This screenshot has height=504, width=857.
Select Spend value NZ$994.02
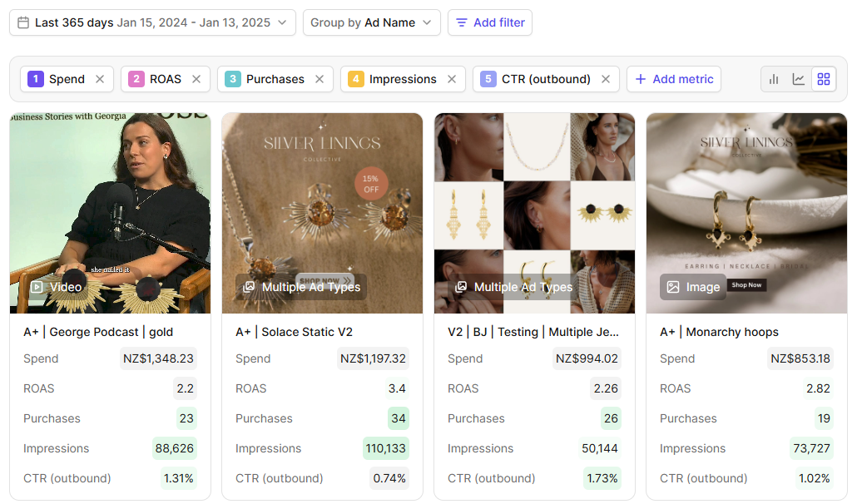587,358
